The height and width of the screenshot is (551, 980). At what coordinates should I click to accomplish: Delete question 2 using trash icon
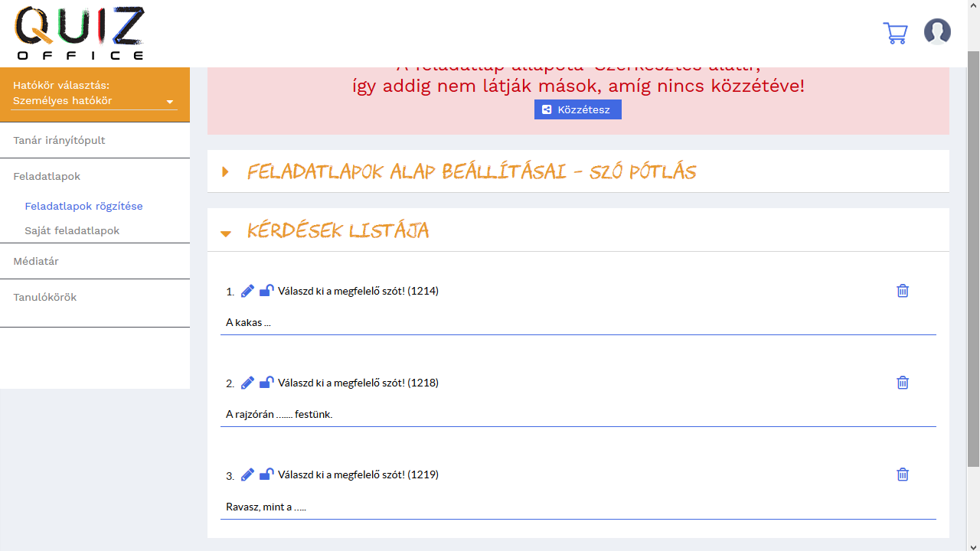point(903,383)
